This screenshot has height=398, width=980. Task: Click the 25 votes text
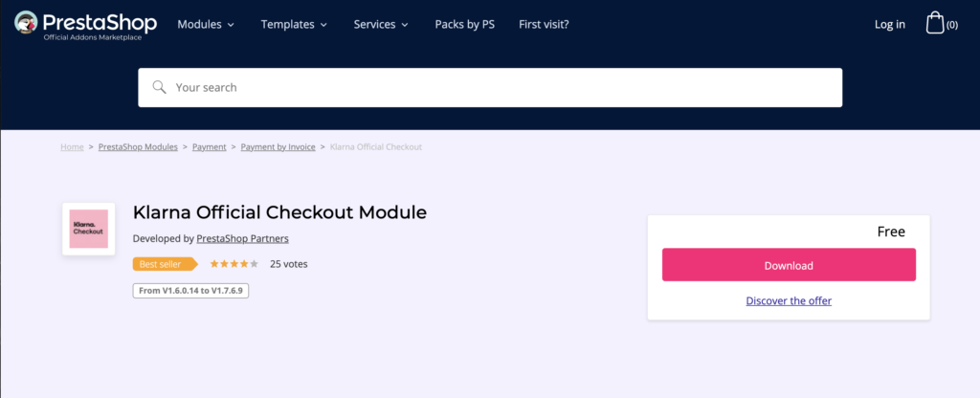pos(289,264)
